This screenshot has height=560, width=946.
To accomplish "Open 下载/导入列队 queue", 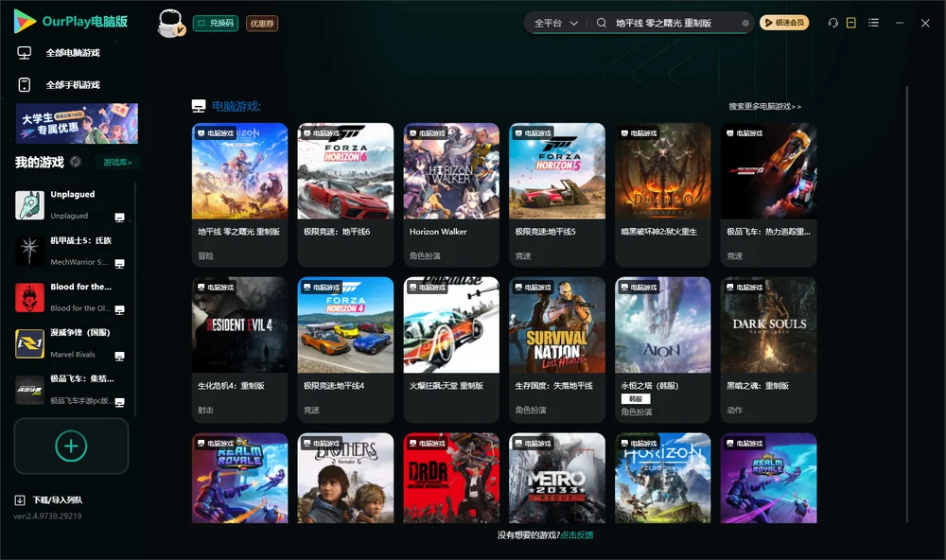I will click(x=58, y=499).
